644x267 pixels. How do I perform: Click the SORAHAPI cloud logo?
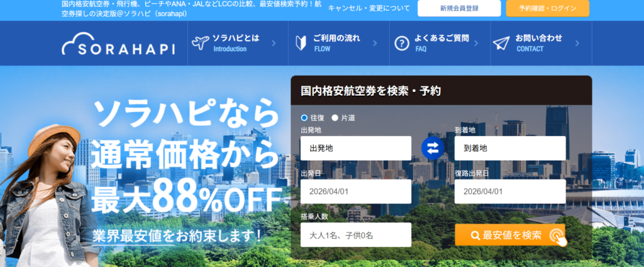click(x=118, y=43)
